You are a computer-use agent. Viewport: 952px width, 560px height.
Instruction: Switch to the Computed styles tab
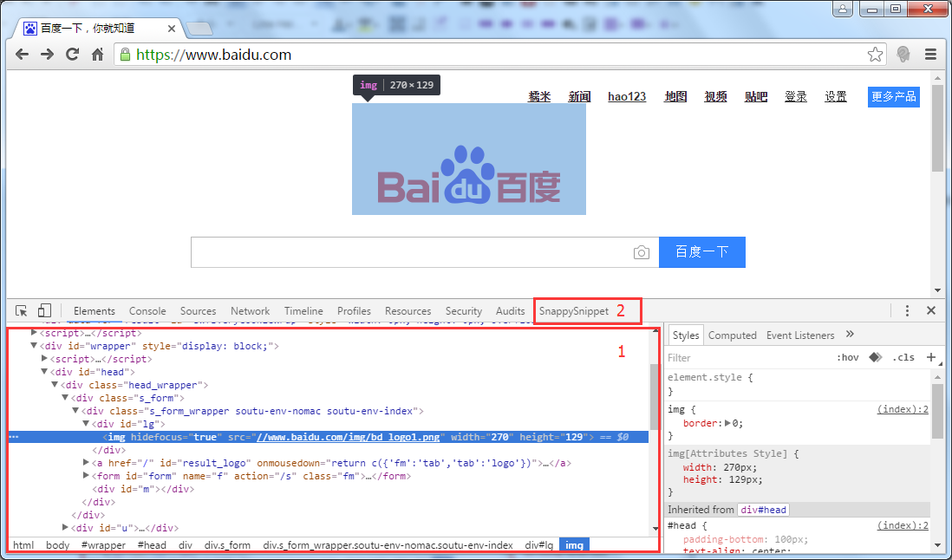pos(733,335)
